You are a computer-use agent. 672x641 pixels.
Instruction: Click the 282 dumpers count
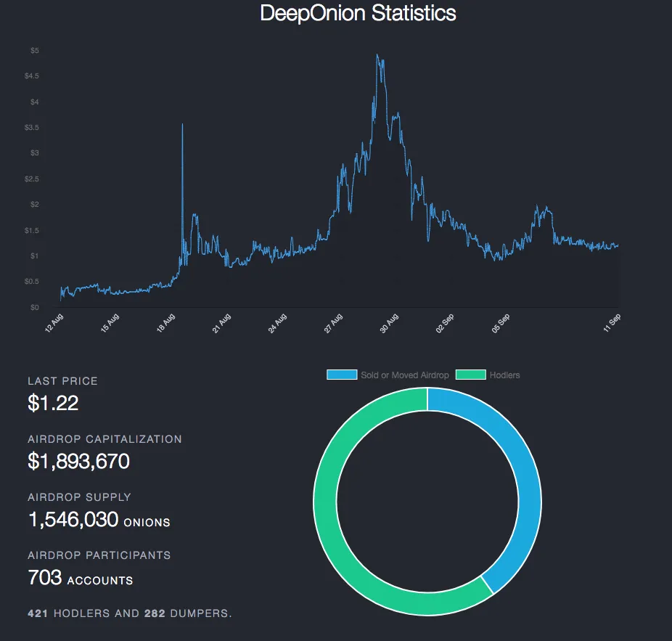[x=155, y=613]
